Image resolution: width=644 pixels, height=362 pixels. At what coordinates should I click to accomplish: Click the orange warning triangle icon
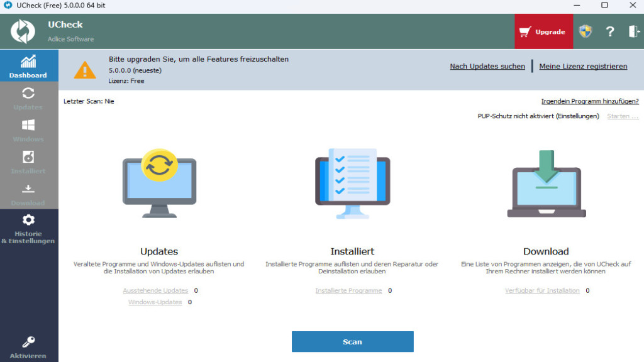(x=85, y=69)
